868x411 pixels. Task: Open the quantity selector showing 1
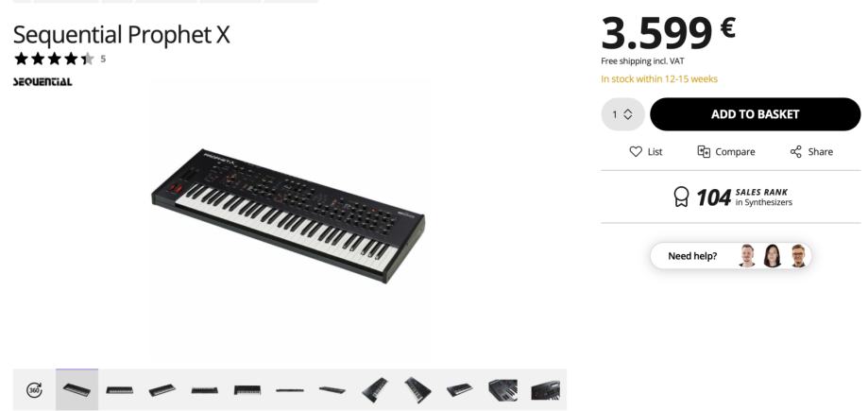pos(622,114)
